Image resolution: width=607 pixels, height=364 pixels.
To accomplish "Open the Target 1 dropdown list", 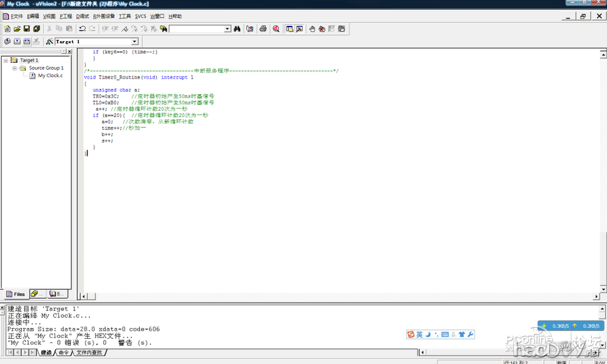I will 134,42.
